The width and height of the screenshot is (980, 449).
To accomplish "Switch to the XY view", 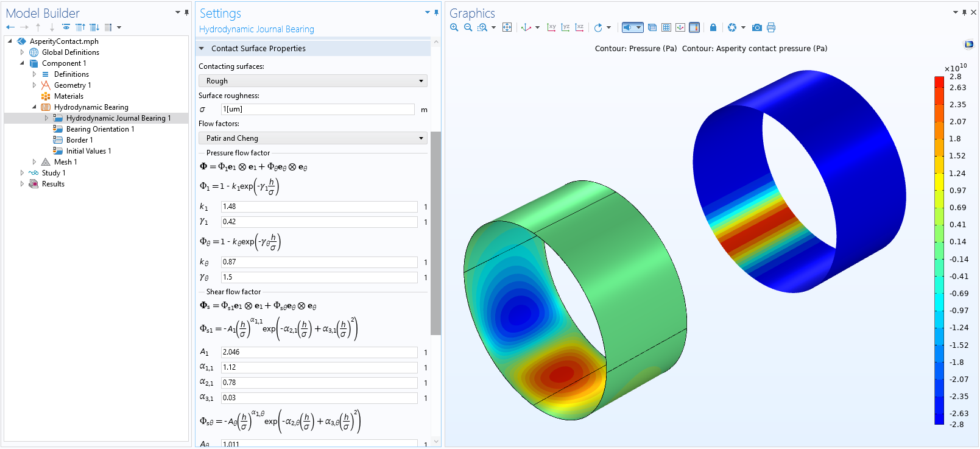I will pyautogui.click(x=551, y=27).
